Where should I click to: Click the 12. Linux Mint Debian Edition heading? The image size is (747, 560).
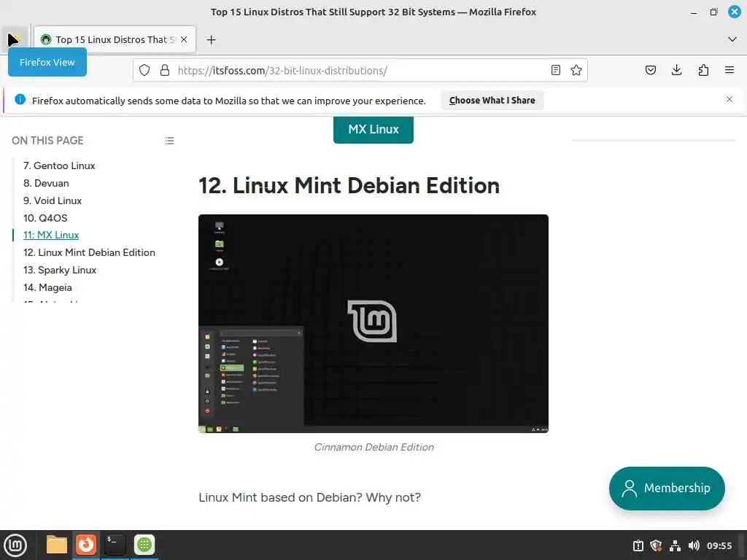coord(349,186)
